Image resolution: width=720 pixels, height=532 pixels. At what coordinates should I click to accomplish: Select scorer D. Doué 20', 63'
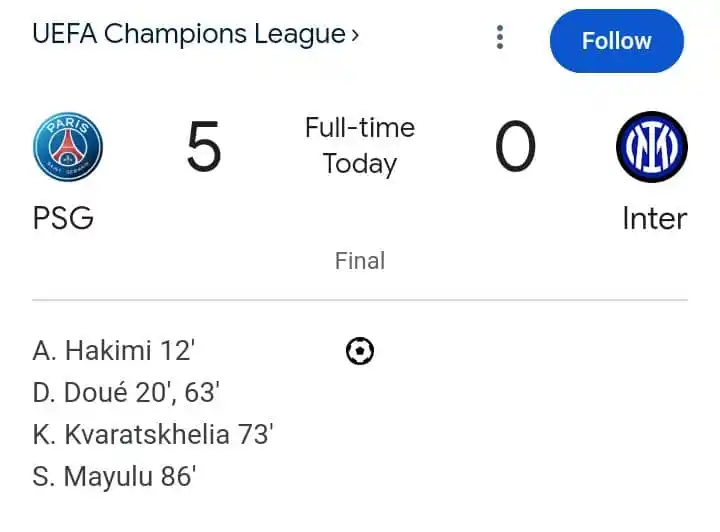[x=126, y=393]
